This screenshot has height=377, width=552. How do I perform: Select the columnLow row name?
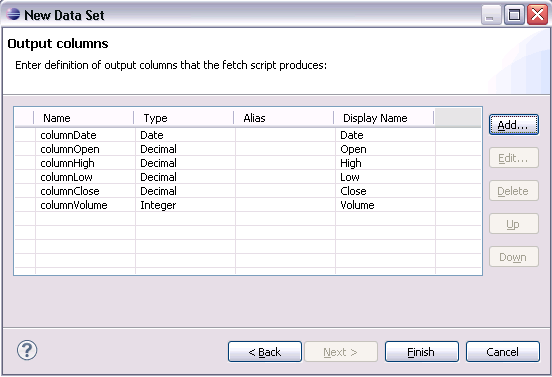[66, 177]
